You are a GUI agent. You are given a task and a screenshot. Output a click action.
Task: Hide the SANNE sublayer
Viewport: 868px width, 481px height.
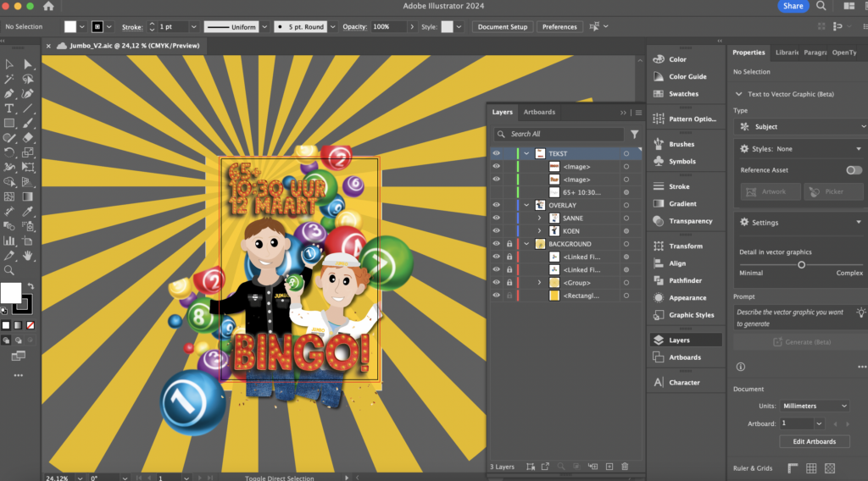[x=496, y=218]
